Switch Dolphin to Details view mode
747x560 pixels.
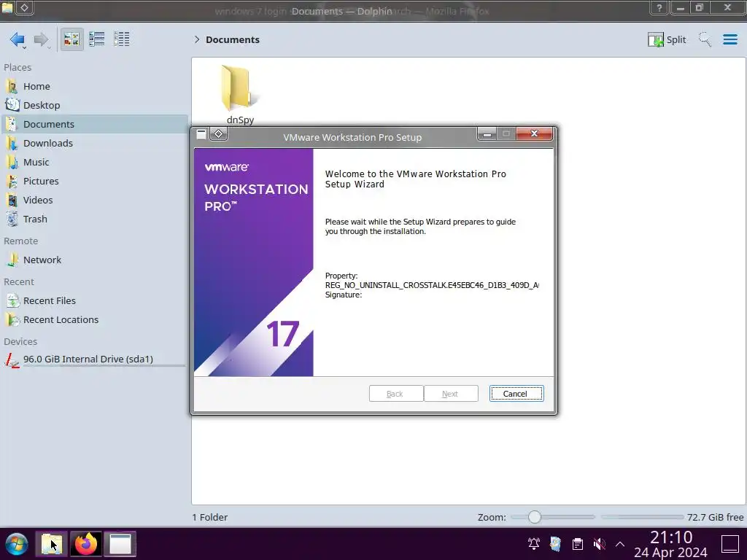coord(122,39)
